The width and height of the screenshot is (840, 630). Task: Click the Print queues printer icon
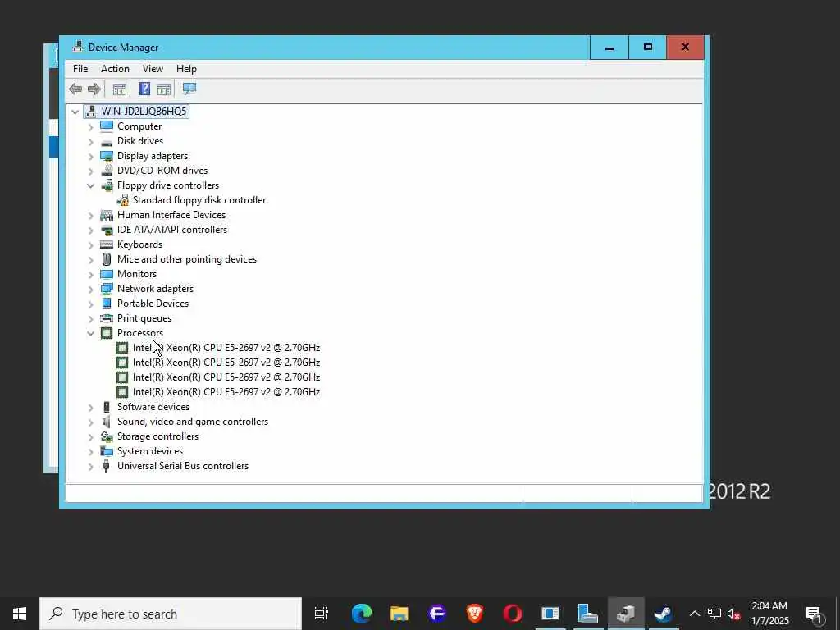tap(107, 318)
